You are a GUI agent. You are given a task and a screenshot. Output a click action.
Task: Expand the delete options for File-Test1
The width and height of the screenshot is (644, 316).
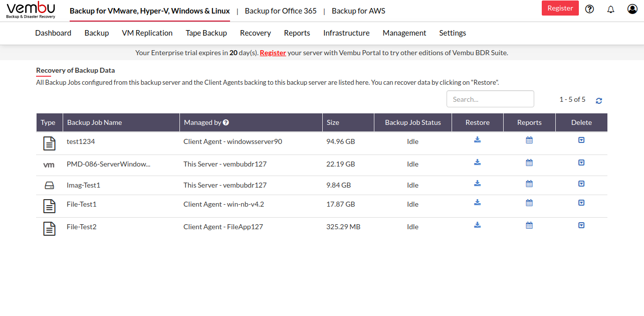pyautogui.click(x=581, y=203)
